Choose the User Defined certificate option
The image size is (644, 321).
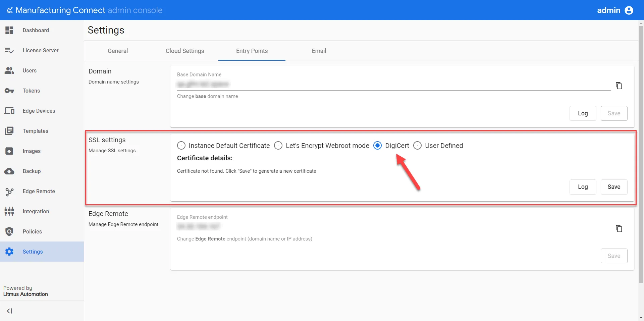pyautogui.click(x=417, y=146)
